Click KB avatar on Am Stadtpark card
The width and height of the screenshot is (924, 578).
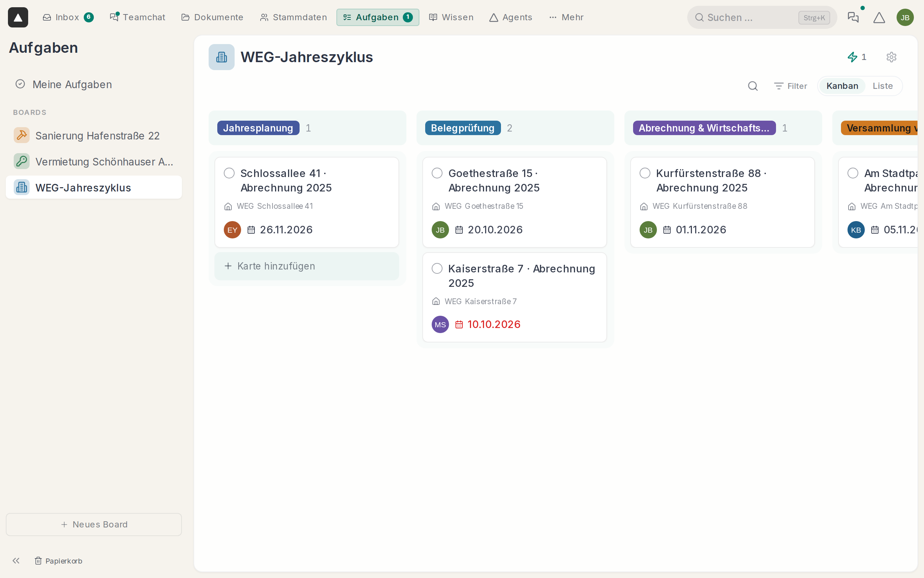tap(856, 230)
